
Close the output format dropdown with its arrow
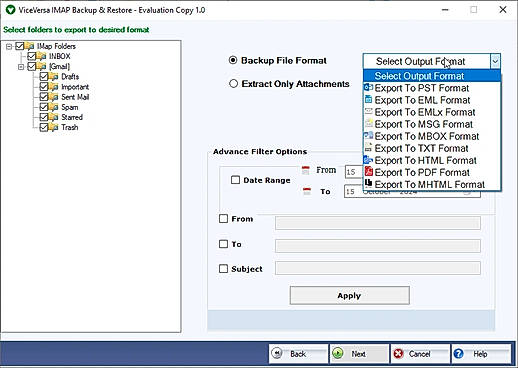[495, 61]
